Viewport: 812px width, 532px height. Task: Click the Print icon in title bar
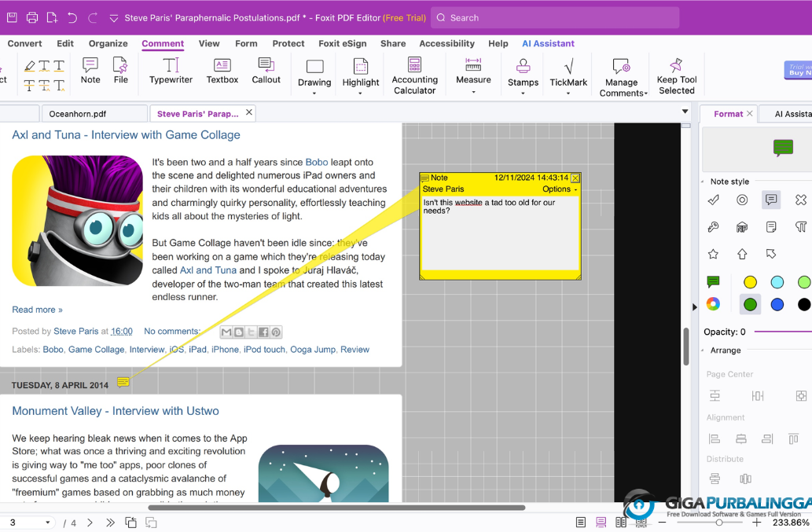32,17
